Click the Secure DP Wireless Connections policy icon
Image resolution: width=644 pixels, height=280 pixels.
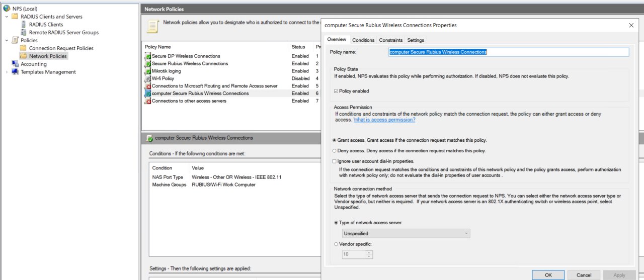coord(147,56)
